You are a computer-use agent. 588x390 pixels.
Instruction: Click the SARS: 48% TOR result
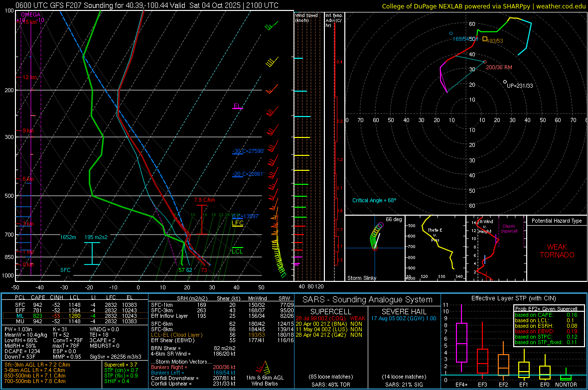(x=331, y=385)
